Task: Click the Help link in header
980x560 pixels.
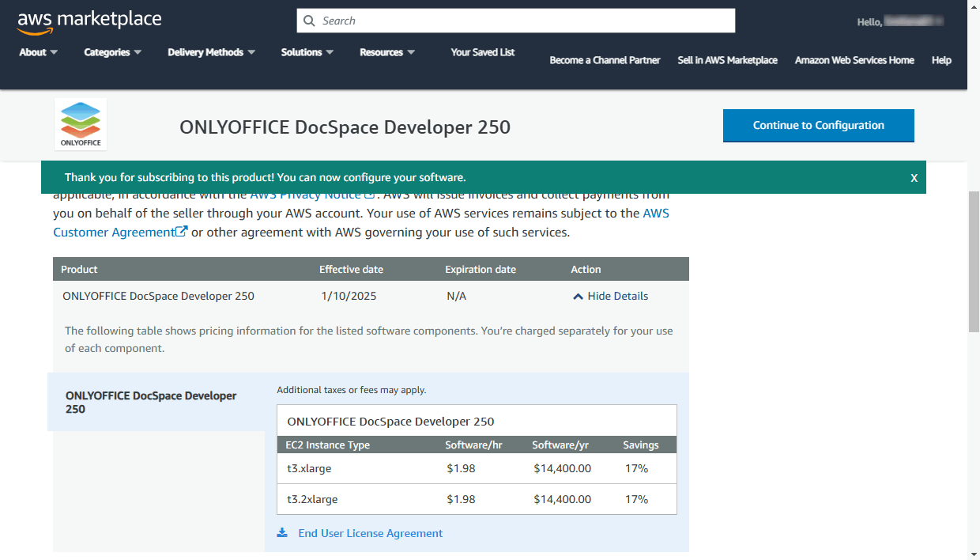Action: [941, 60]
